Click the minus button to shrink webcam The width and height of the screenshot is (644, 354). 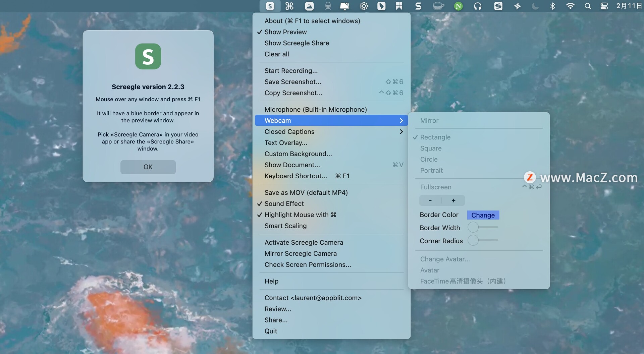click(430, 200)
